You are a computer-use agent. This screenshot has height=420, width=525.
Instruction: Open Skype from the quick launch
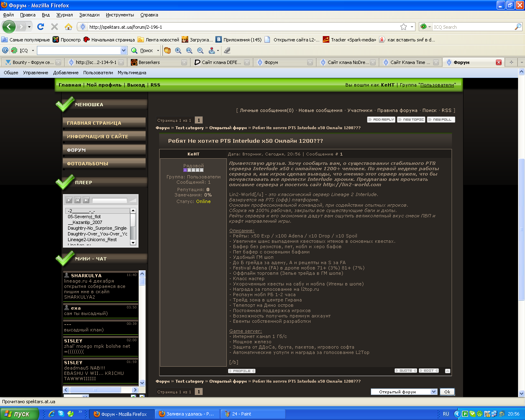pyautogui.click(x=61, y=414)
